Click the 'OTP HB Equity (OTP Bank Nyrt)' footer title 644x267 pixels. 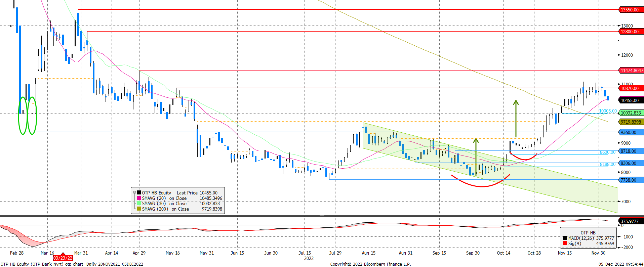(32, 264)
